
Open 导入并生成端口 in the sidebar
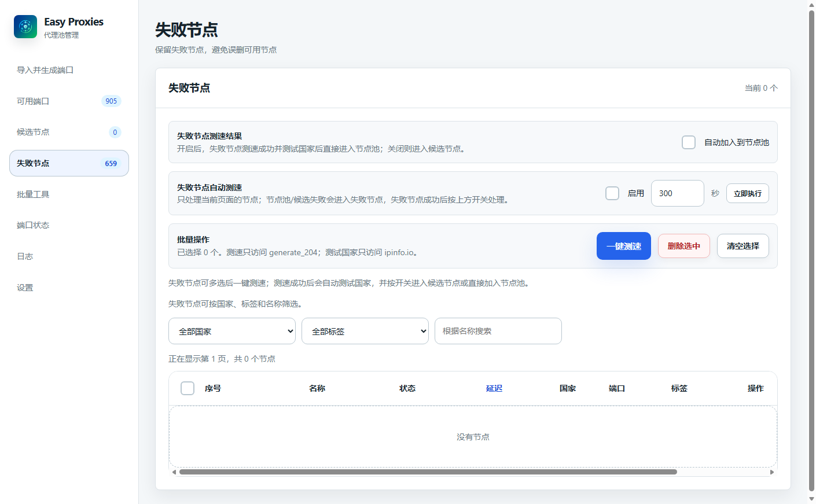click(69, 70)
